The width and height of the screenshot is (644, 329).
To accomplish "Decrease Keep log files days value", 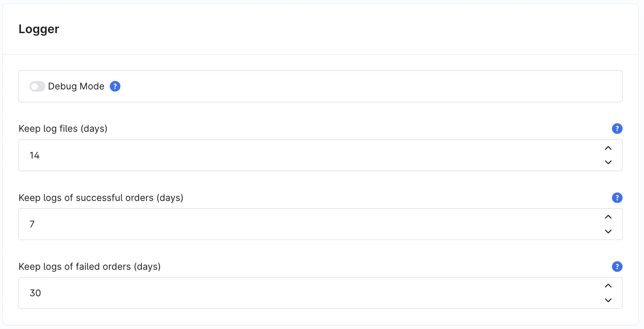I will [608, 162].
